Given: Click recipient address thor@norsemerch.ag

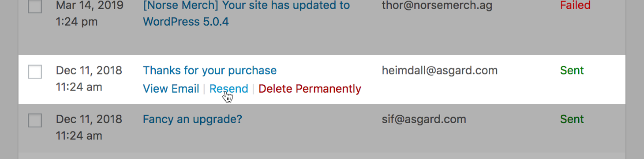Looking at the screenshot, I should tap(437, 6).
